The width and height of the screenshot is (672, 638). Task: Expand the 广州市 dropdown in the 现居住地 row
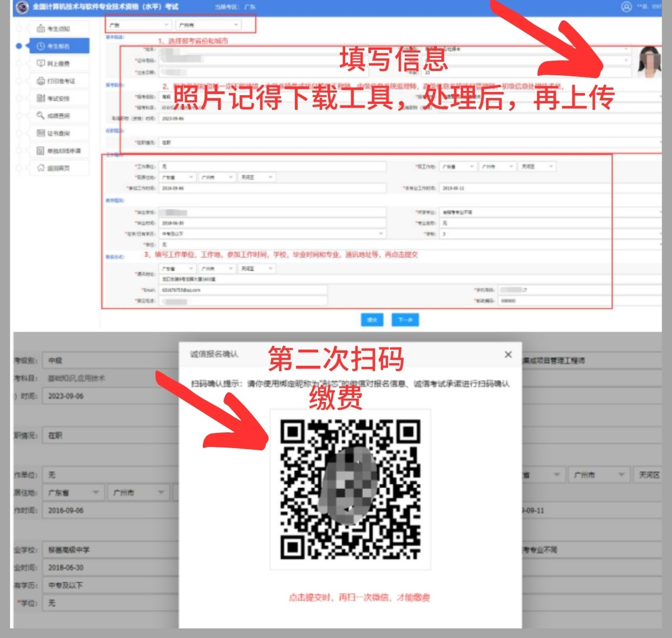216,177
